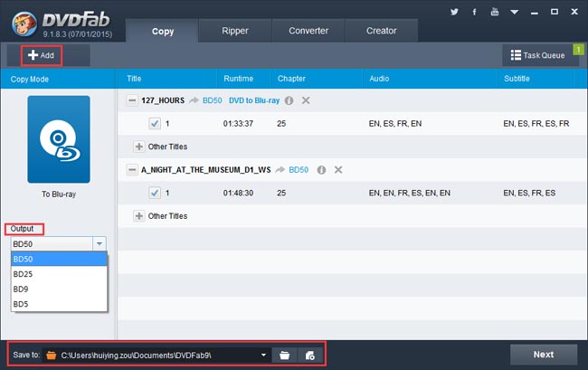Switch to the Converter tab
This screenshot has width=588, height=370.
click(308, 31)
